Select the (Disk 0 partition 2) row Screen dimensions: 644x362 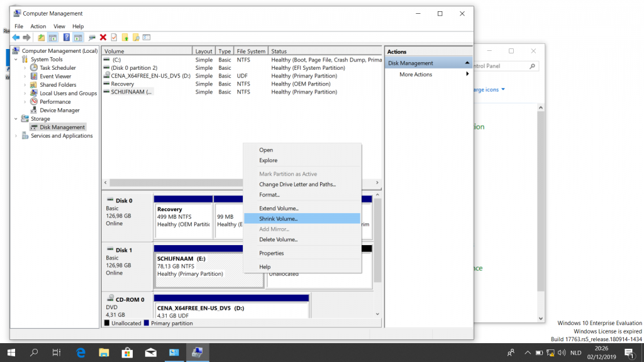tap(242, 68)
